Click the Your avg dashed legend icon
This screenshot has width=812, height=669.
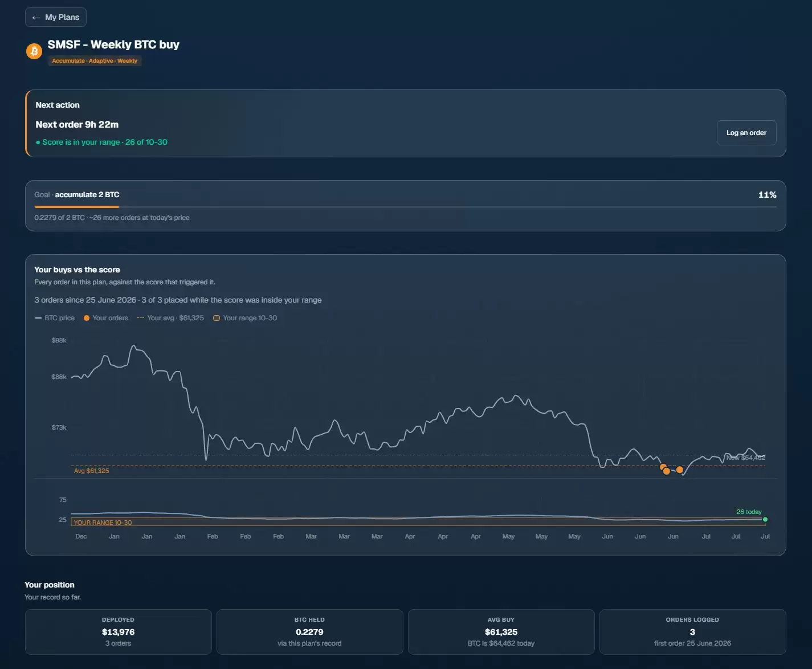coord(141,318)
